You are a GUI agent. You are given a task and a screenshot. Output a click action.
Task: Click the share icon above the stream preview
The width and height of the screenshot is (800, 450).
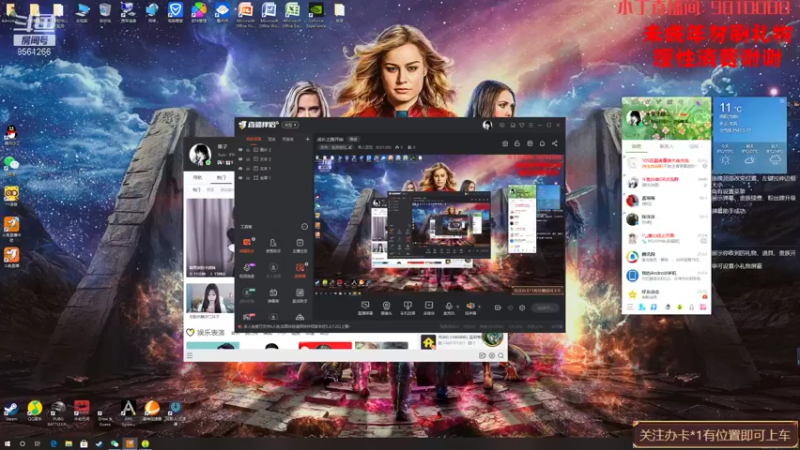pos(555,144)
